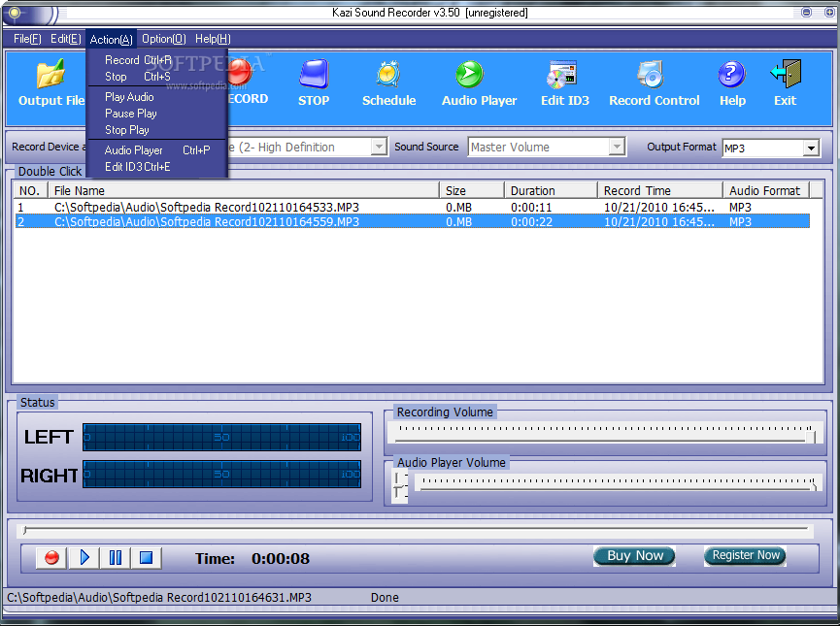Click the blue STOP toolbar icon

point(314,74)
